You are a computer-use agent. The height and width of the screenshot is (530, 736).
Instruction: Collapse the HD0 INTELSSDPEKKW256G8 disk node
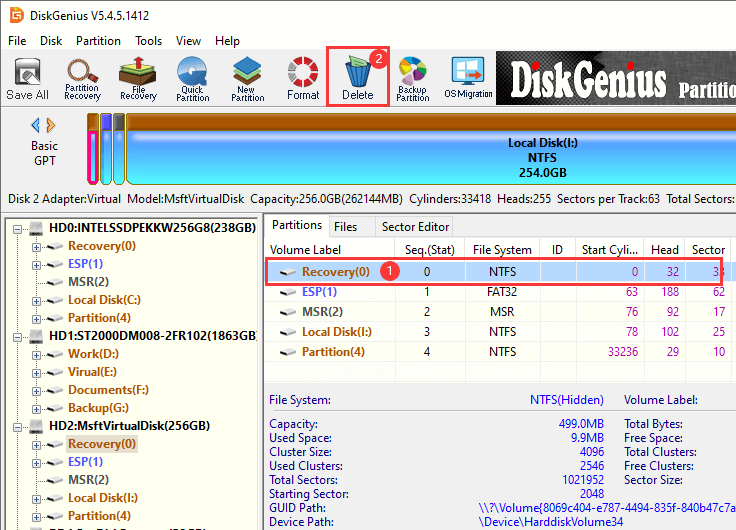19,228
